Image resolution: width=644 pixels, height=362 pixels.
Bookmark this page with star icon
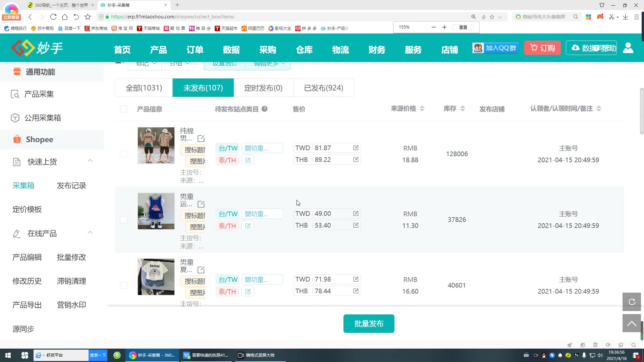click(x=88, y=17)
